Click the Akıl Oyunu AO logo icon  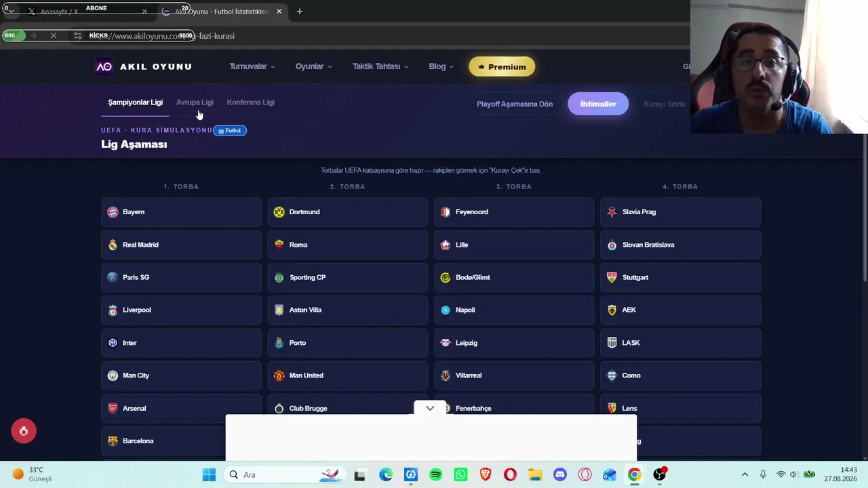click(104, 66)
